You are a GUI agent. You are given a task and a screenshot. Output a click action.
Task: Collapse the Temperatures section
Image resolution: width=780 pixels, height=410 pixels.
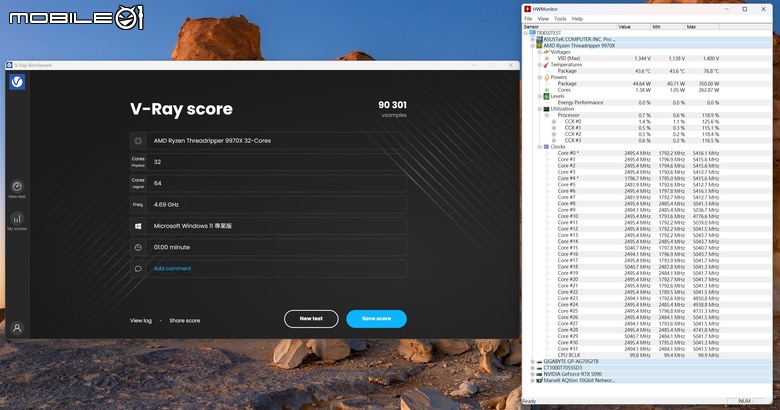540,65
